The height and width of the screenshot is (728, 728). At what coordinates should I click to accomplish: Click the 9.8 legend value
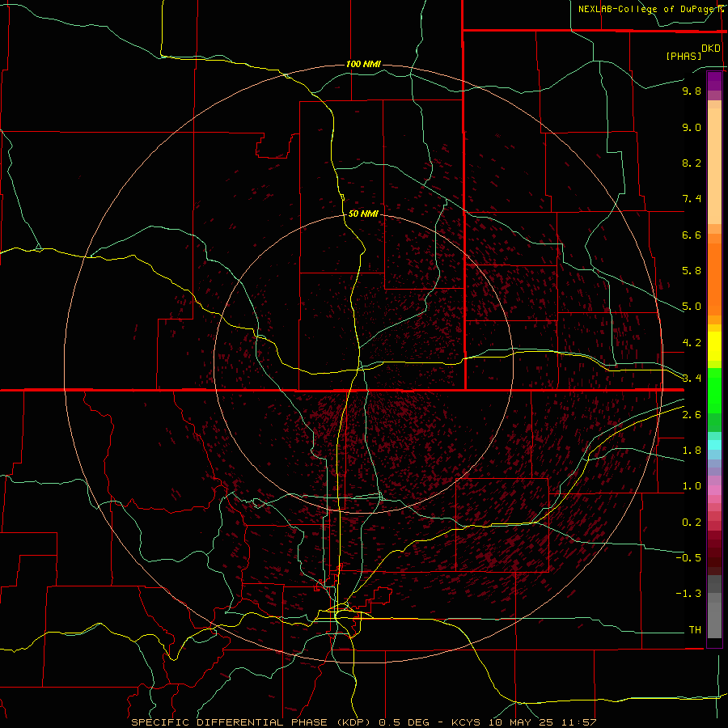click(692, 91)
